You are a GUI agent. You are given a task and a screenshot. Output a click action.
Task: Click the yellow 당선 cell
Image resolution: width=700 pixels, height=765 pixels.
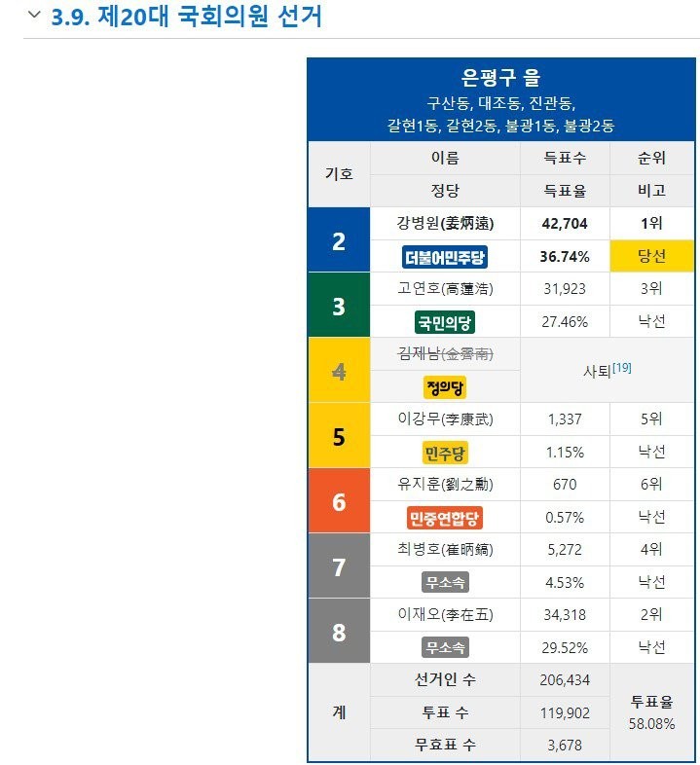coord(651,256)
